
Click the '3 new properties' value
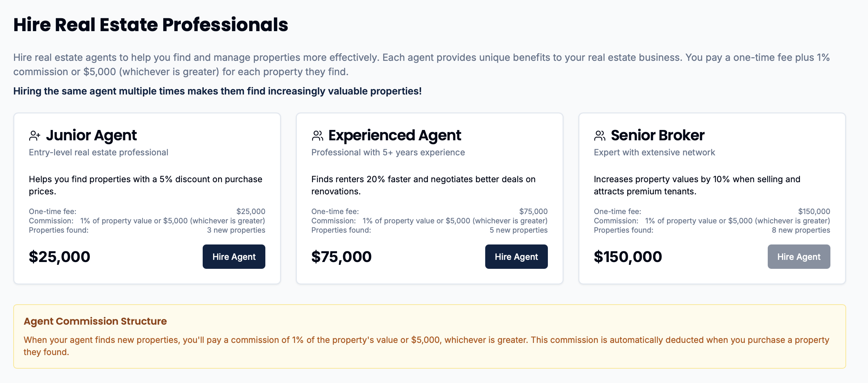point(236,230)
